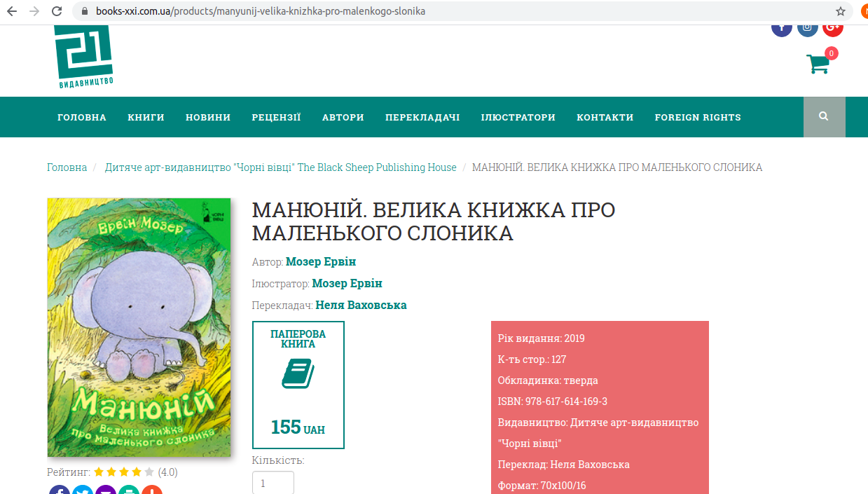Click the browser address bar URL
The height and width of the screenshot is (494, 868).
(x=261, y=11)
